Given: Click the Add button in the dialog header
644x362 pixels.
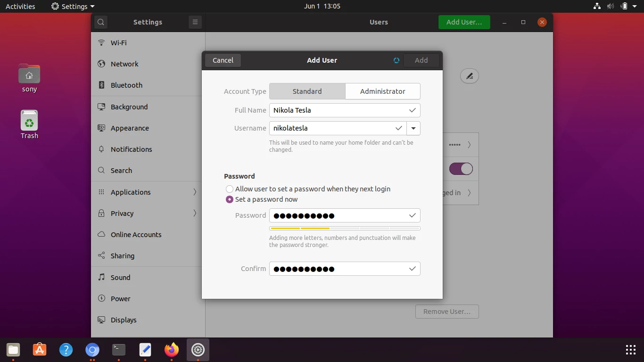Looking at the screenshot, I should (x=421, y=60).
